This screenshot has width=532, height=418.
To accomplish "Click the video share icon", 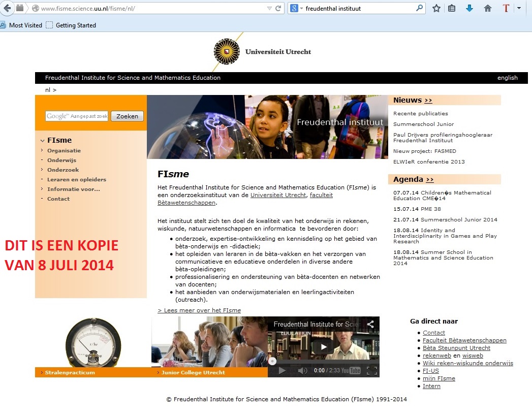I will click(370, 325).
